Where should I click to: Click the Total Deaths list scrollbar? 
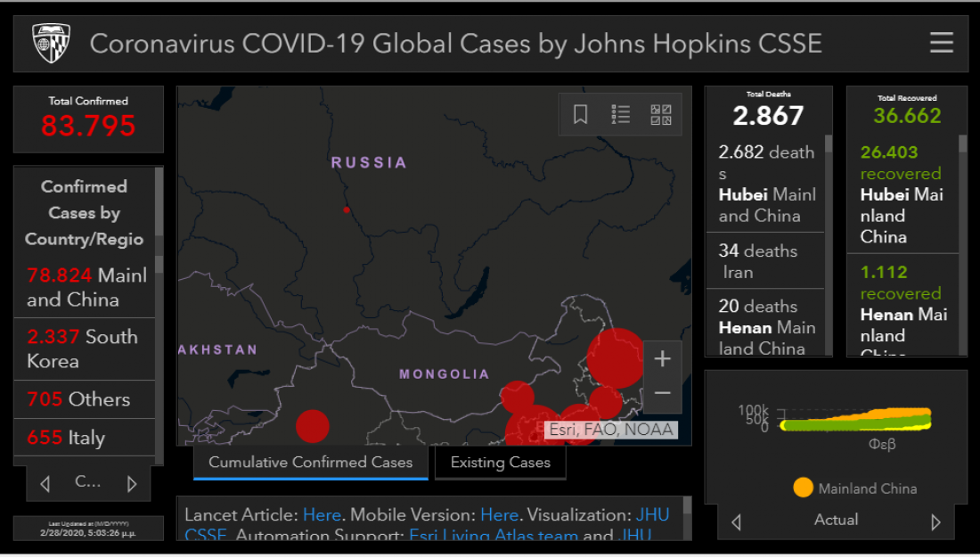coord(828,241)
